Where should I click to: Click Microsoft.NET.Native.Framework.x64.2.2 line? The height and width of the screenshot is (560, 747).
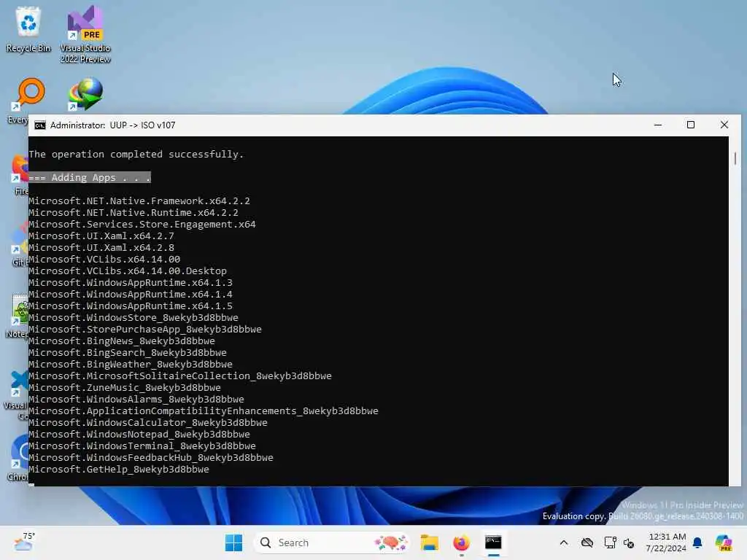pyautogui.click(x=139, y=201)
